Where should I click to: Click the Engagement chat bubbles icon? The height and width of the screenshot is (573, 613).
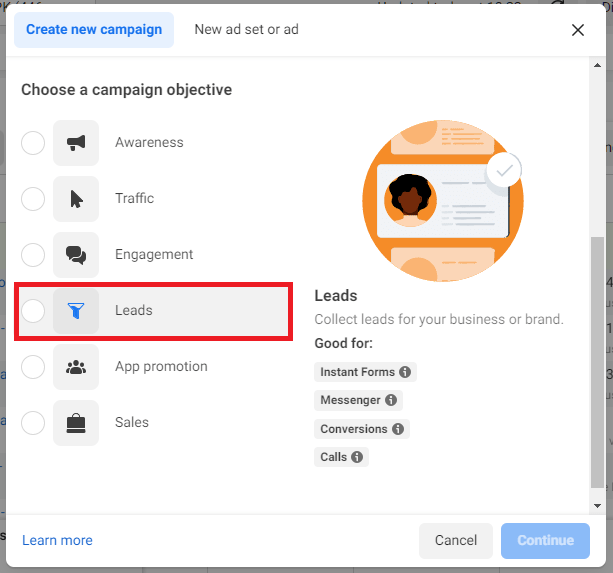pos(76,255)
